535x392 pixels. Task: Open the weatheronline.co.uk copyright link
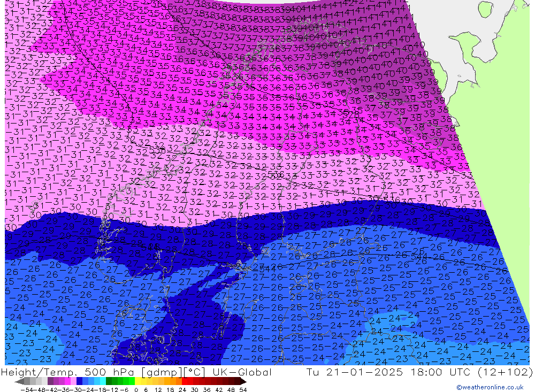pyautogui.click(x=490, y=387)
